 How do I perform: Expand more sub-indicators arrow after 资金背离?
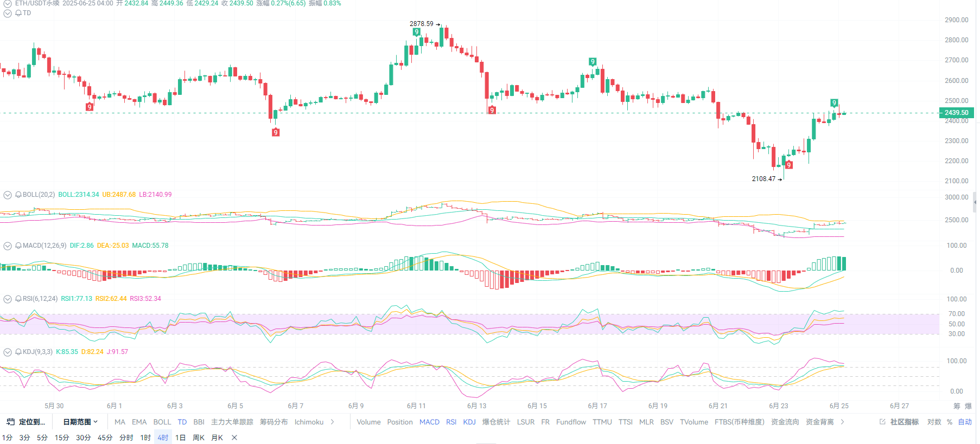click(x=842, y=422)
